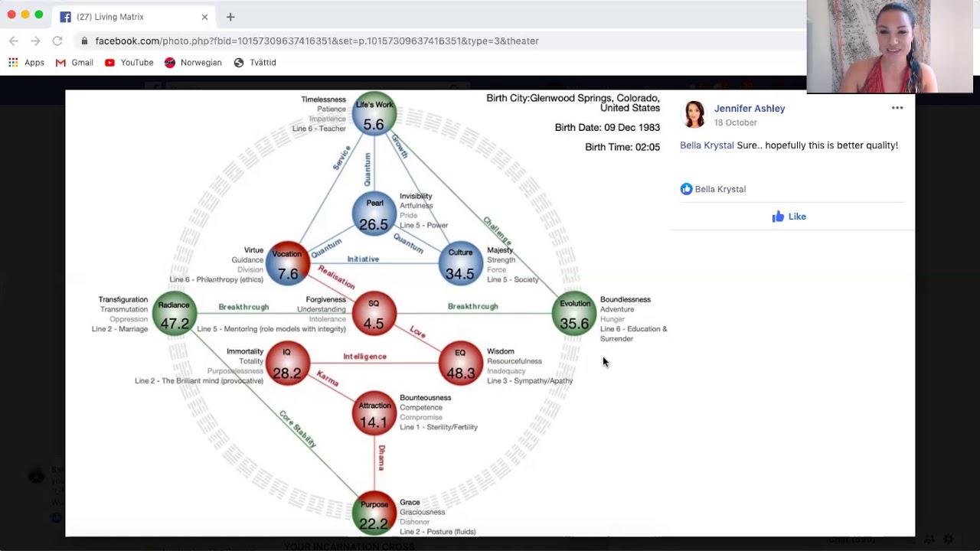Click the 'Line 1 - Sterility/Fertility' text

tap(439, 428)
